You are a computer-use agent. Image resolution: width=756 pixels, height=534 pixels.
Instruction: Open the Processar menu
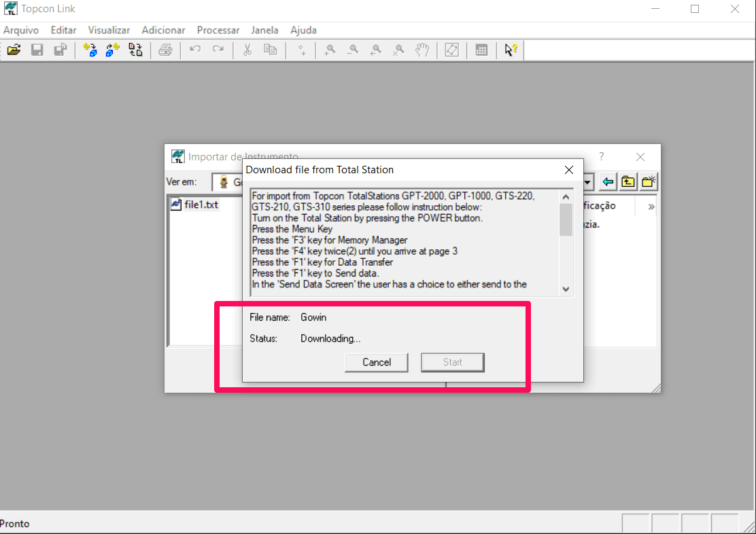[x=218, y=30]
